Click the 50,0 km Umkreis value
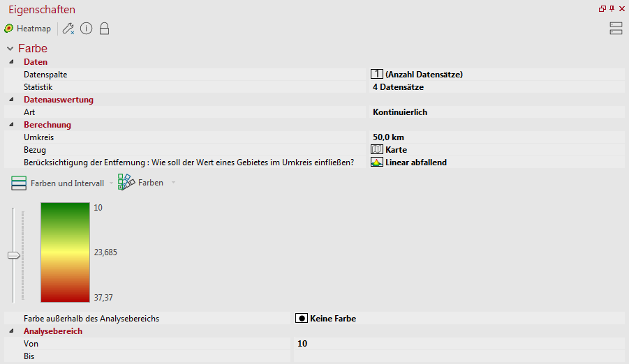 (388, 137)
